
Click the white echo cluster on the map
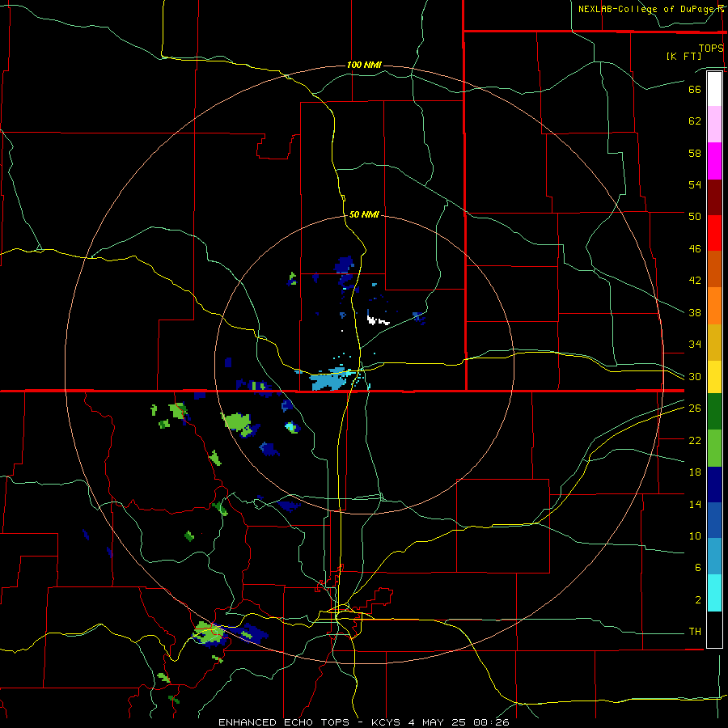click(378, 320)
